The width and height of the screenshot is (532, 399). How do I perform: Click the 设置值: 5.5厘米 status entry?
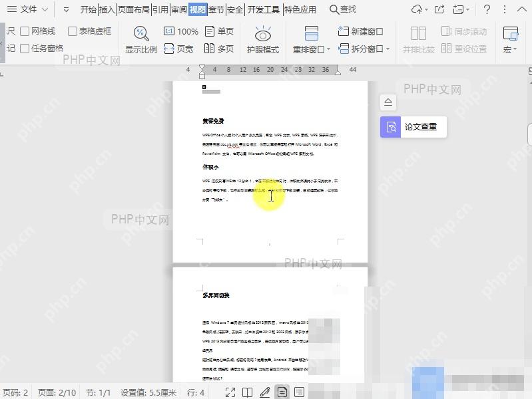point(148,392)
